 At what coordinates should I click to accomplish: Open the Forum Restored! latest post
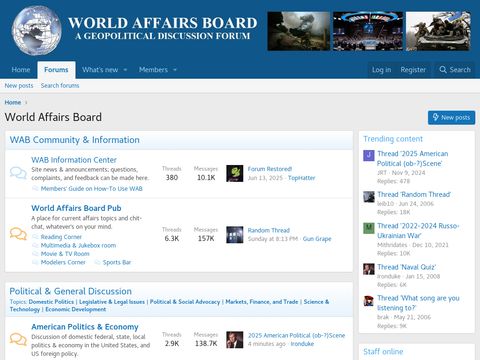[270, 169]
